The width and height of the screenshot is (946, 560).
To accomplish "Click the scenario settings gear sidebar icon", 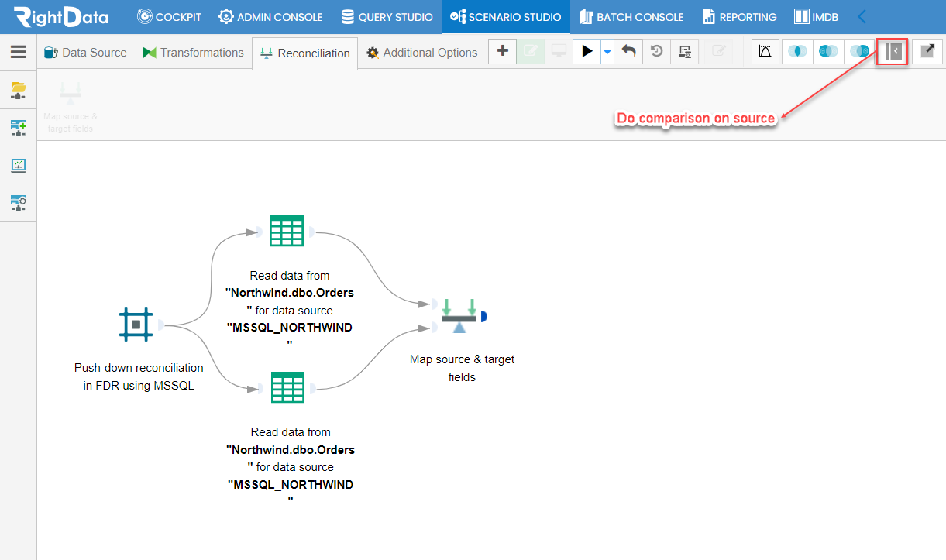I will (x=18, y=203).
